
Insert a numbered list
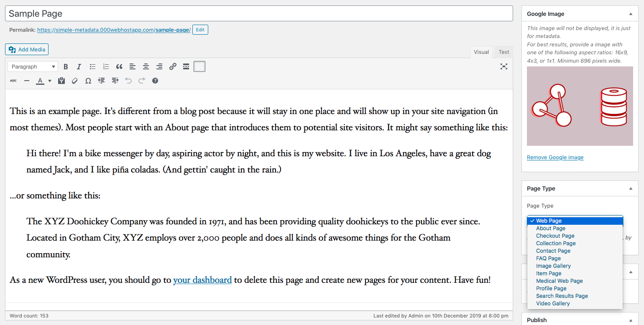(x=106, y=66)
